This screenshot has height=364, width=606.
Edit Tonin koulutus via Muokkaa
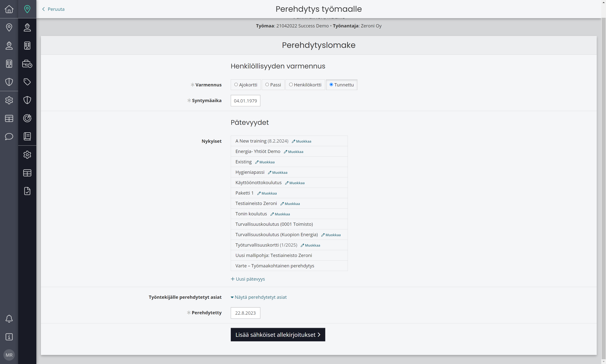pos(280,214)
